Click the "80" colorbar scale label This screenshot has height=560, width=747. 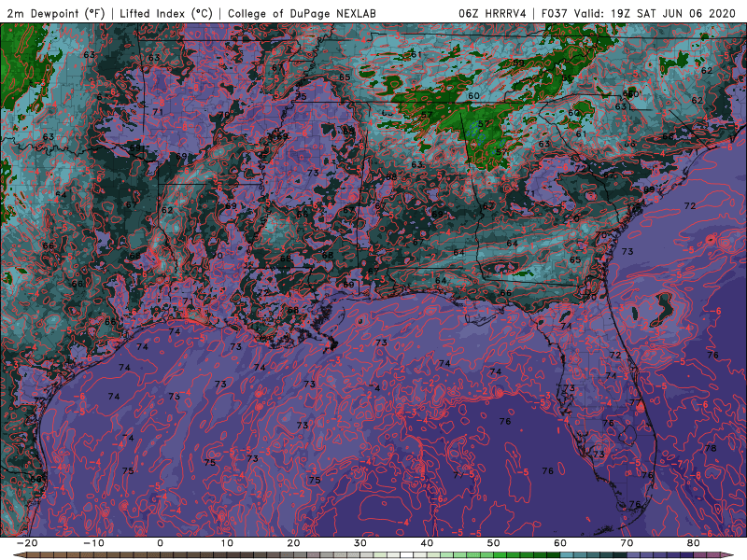coord(694,543)
